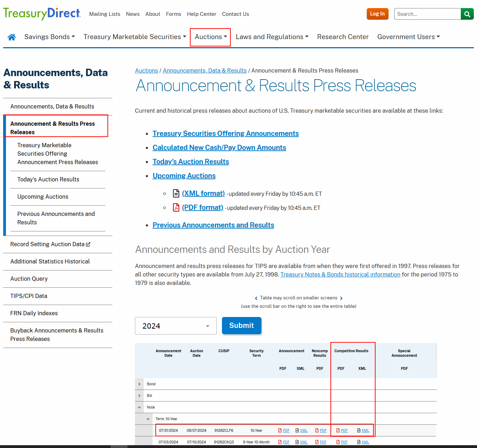The width and height of the screenshot is (477, 448).
Task: Open the auction year dropdown showing 2024
Action: click(x=176, y=326)
